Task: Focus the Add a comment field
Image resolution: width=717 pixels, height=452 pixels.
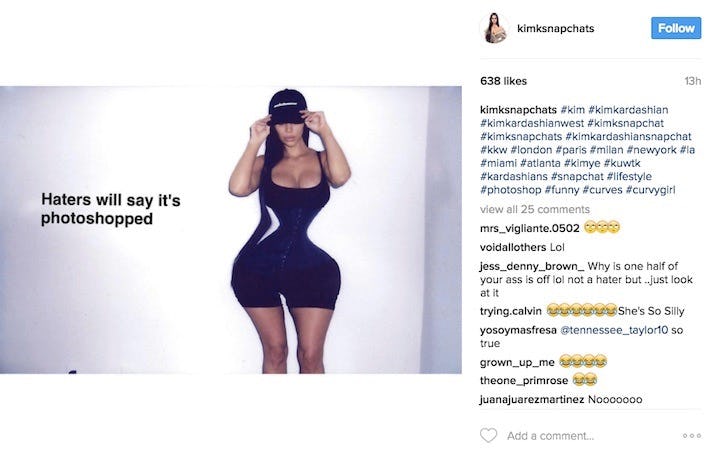Action: [551, 436]
